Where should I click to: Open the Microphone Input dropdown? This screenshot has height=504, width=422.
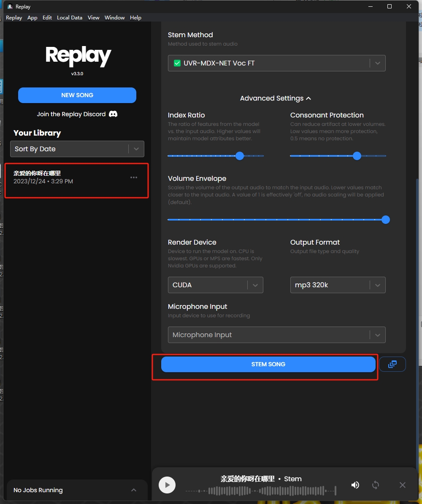(x=276, y=335)
